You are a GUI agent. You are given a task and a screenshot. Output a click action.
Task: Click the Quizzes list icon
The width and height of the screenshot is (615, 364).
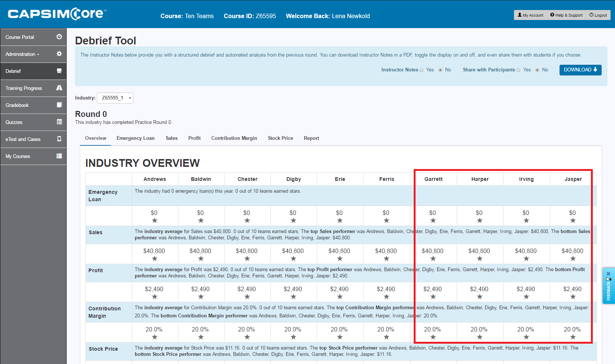tap(59, 122)
